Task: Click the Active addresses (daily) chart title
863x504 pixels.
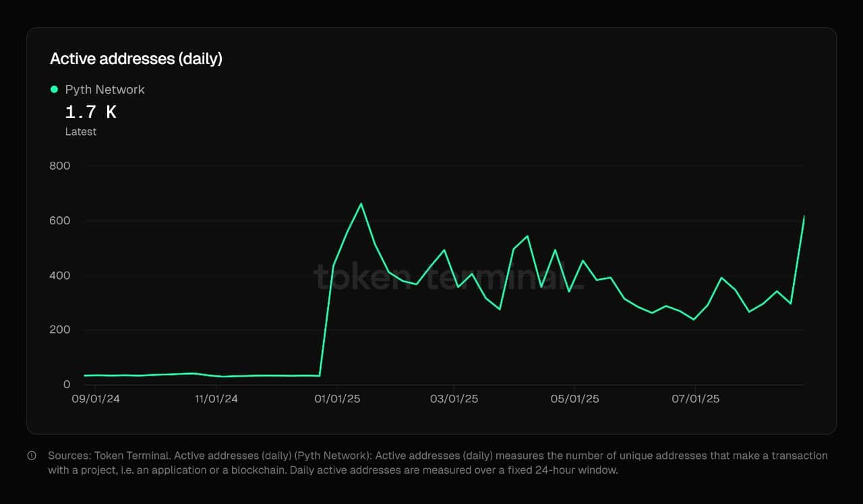Action: click(x=136, y=59)
